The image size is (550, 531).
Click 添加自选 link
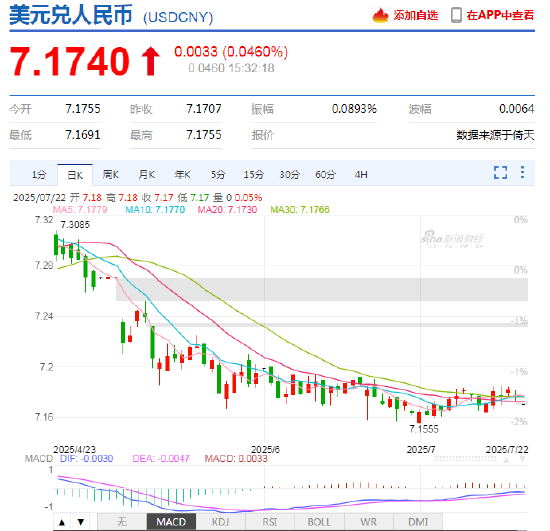point(416,15)
